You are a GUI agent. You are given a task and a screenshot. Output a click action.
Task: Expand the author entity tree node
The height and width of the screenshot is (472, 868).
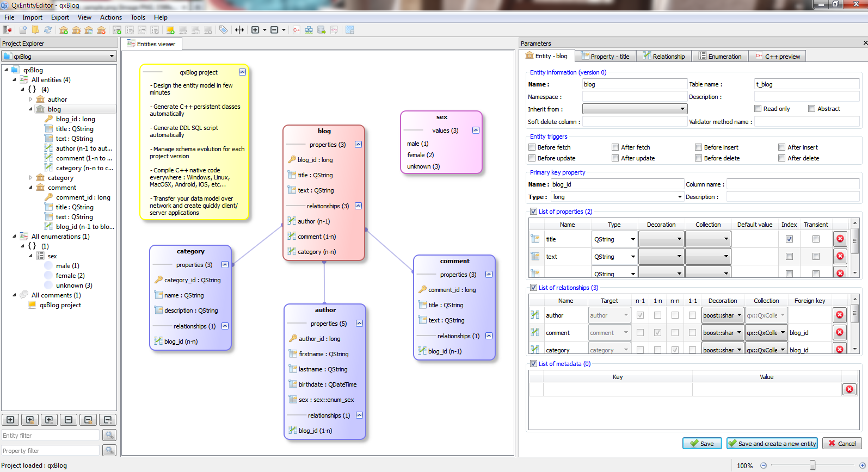pyautogui.click(x=30, y=100)
